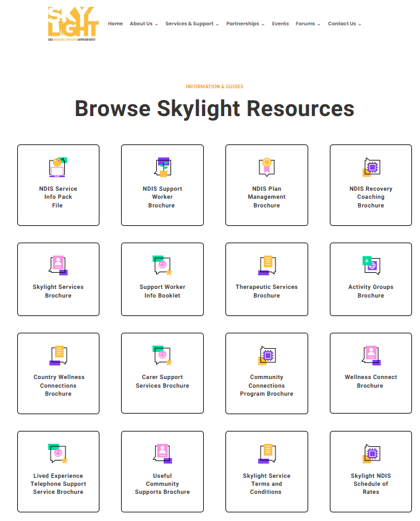Click the Activity Groups translate icon
Viewport: 420px width, 521px height.
point(371,265)
